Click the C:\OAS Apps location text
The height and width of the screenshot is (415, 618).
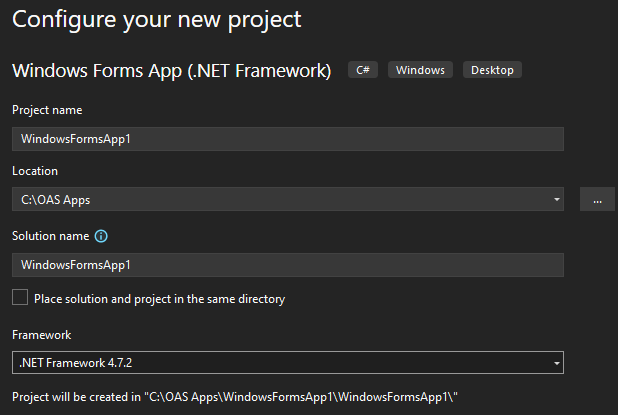[x=63, y=200]
